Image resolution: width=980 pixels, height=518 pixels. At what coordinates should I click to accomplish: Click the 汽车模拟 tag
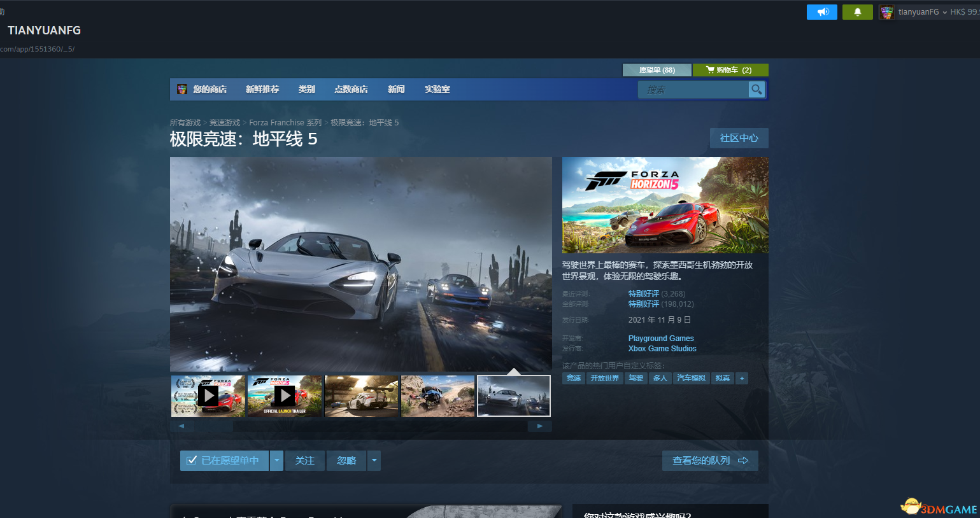coord(691,378)
